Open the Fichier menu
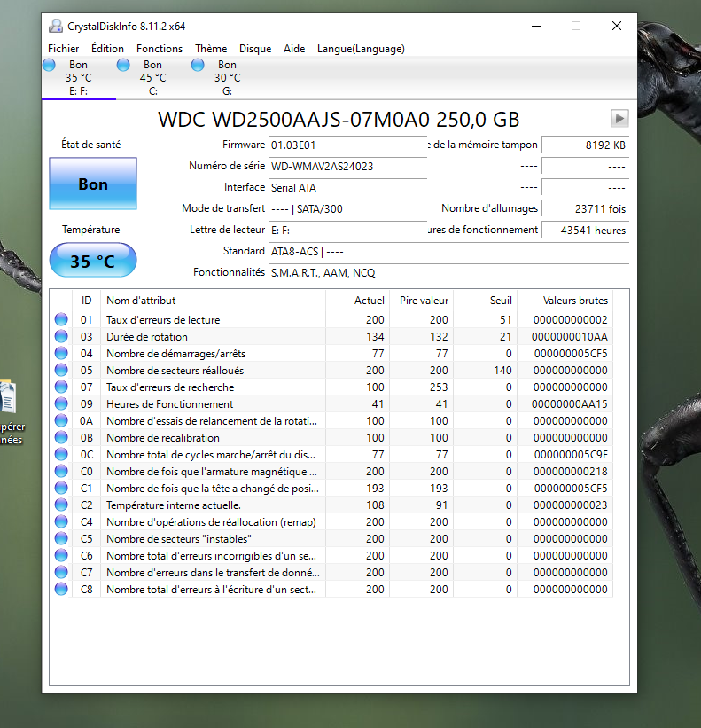Viewport: 701px width, 728px height. (x=63, y=49)
